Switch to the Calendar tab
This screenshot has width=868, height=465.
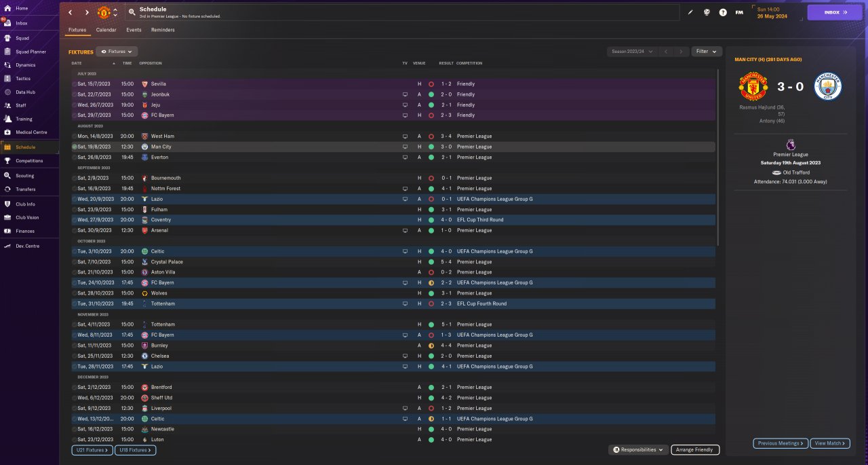(x=106, y=30)
